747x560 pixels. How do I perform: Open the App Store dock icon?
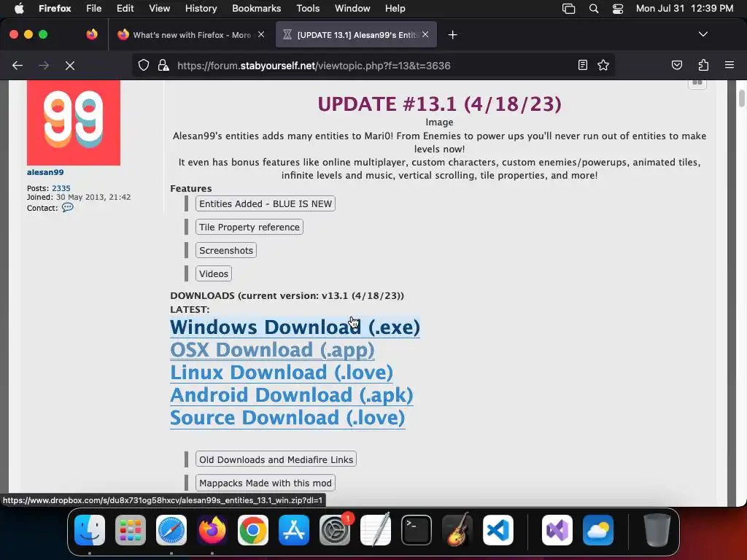pos(294,530)
